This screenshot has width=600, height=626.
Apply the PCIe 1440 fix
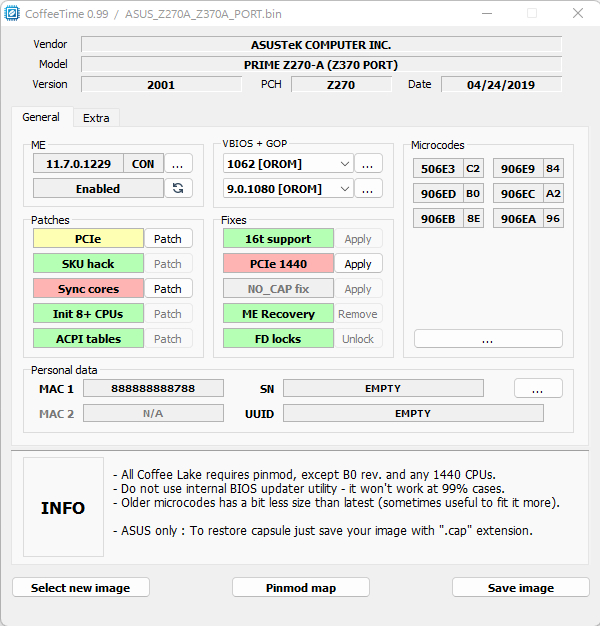[x=358, y=264]
